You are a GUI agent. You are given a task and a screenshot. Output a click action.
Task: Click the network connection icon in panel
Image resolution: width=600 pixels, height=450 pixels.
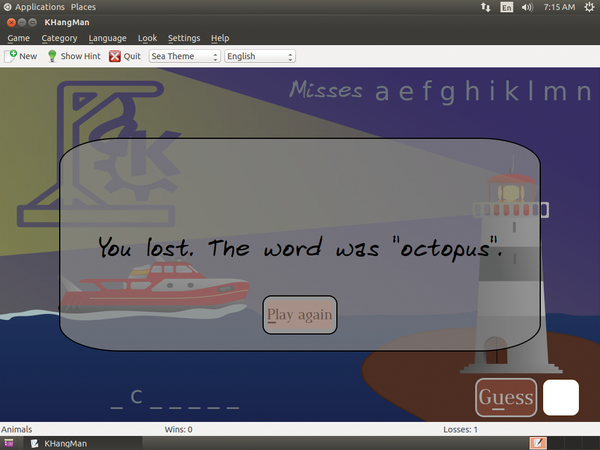(x=486, y=7)
